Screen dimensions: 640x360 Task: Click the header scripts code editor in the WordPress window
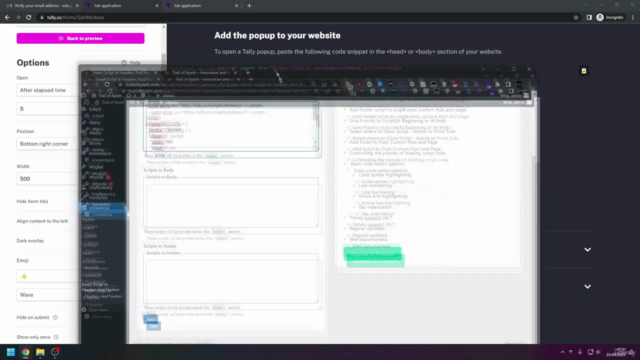pyautogui.click(x=231, y=128)
